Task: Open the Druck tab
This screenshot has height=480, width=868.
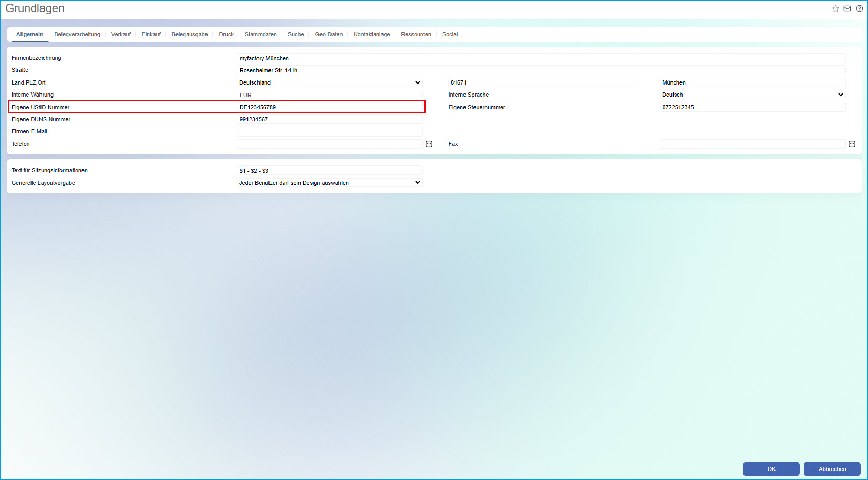Action: click(226, 34)
